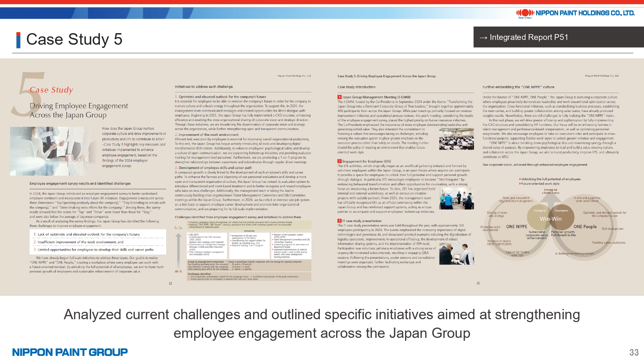The height and width of the screenshot is (362, 644).
Task: Select the caption starting 'Analyzed current challenges'
Action: (x=322, y=324)
